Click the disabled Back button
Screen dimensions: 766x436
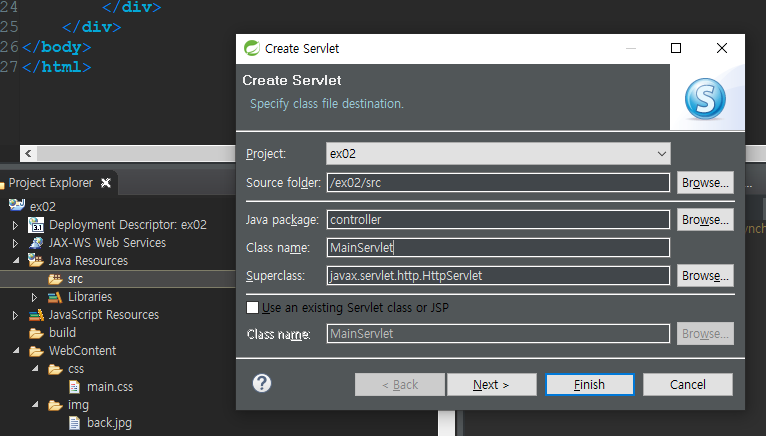coord(400,385)
